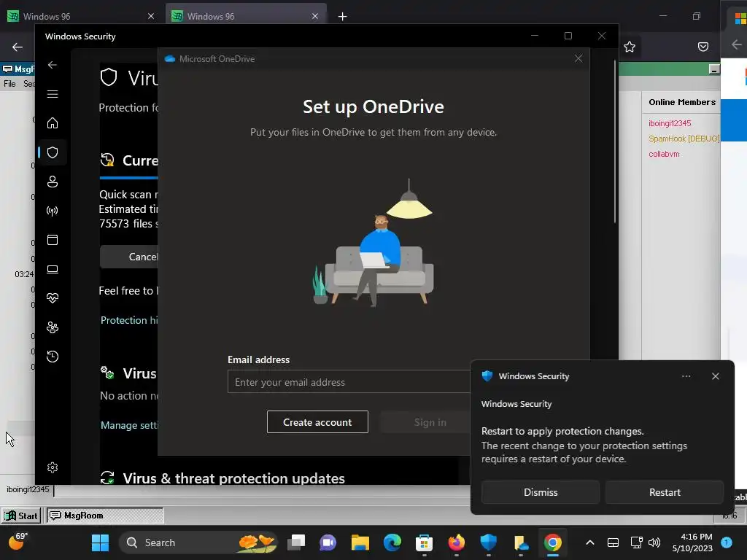Open Firefox from taskbar
Viewport: 747px width, 560px height.
(x=457, y=542)
